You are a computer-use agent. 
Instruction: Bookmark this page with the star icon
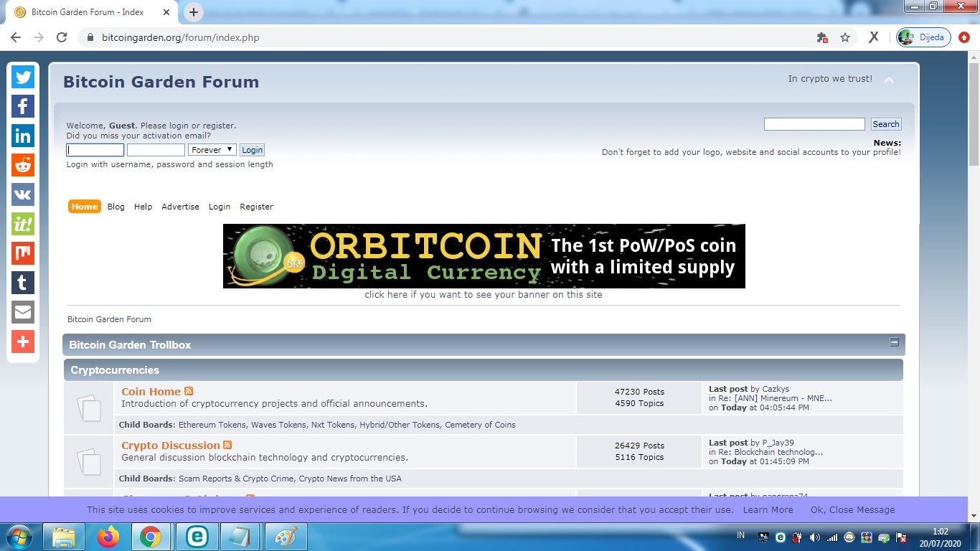click(x=845, y=37)
